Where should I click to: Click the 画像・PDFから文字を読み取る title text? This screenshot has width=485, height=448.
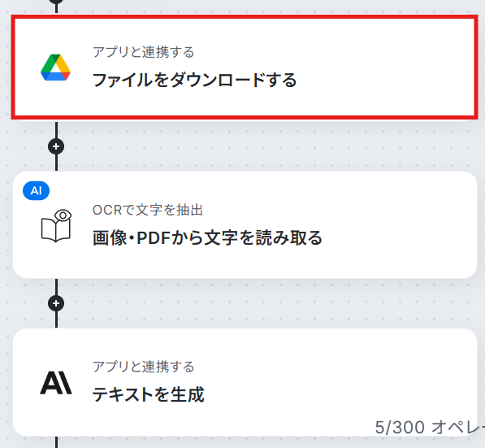click(207, 238)
